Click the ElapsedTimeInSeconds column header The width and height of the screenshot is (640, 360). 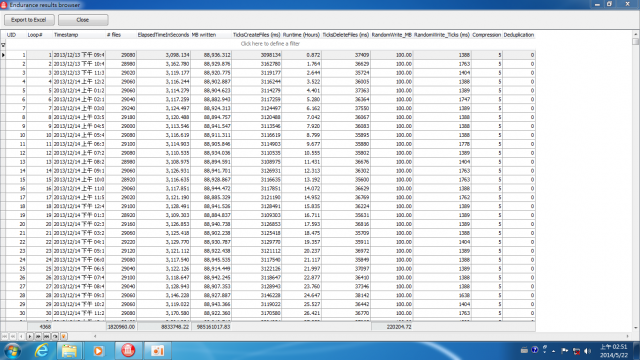coord(163,35)
